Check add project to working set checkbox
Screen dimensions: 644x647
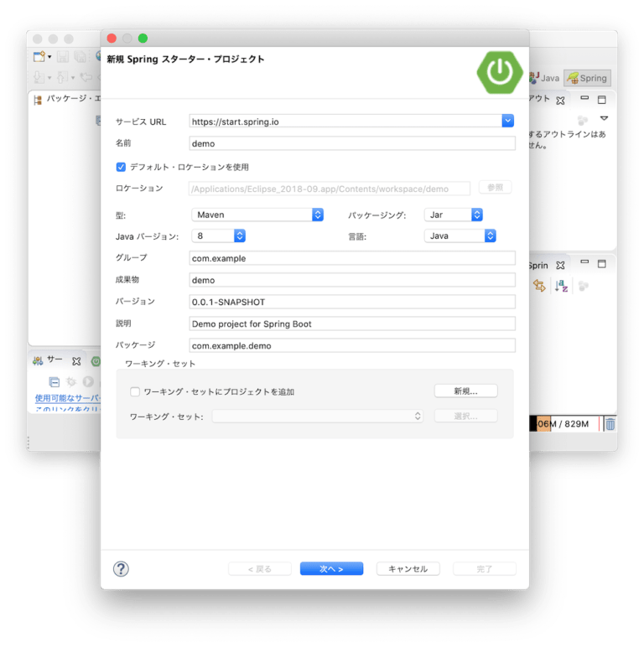135,391
